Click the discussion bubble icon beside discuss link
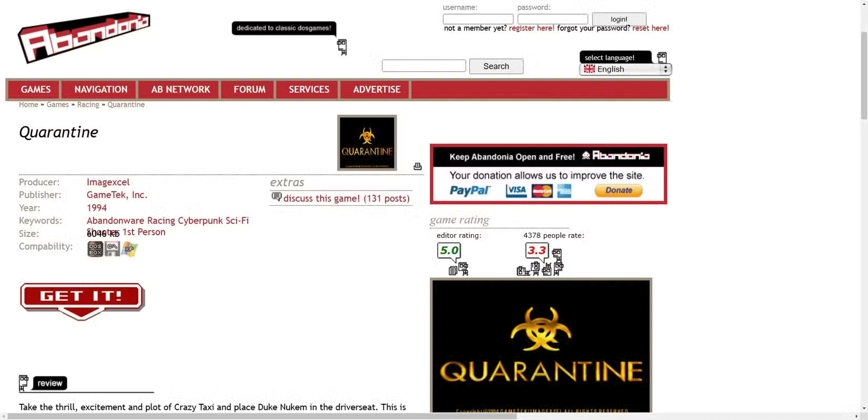 coord(276,197)
